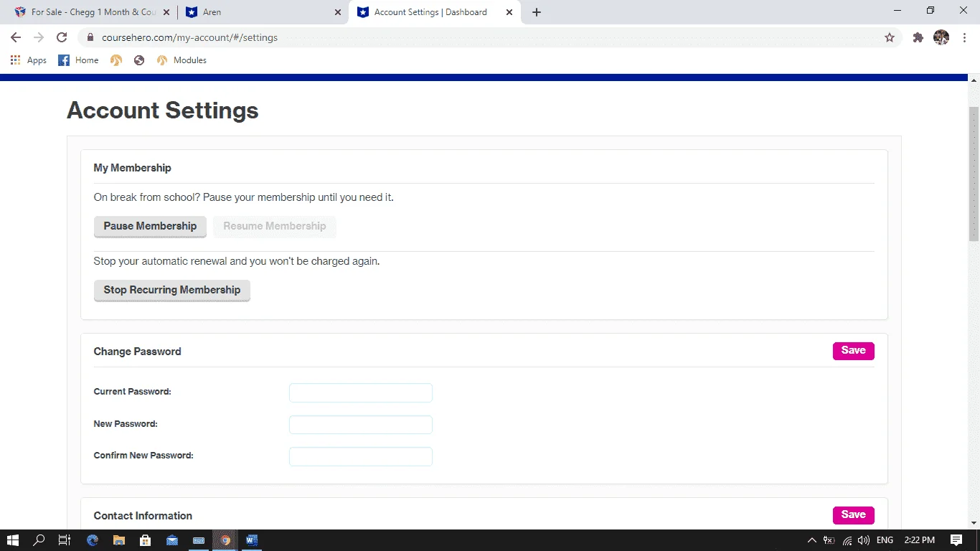View site security info via padlock icon
This screenshot has height=551, width=980.
pyautogui.click(x=90, y=37)
